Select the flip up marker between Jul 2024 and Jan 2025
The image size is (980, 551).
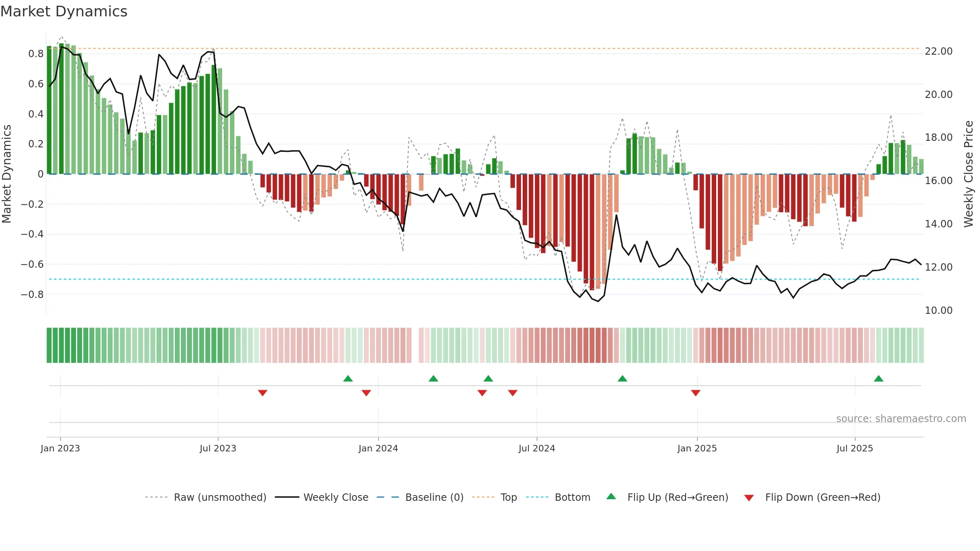click(622, 378)
